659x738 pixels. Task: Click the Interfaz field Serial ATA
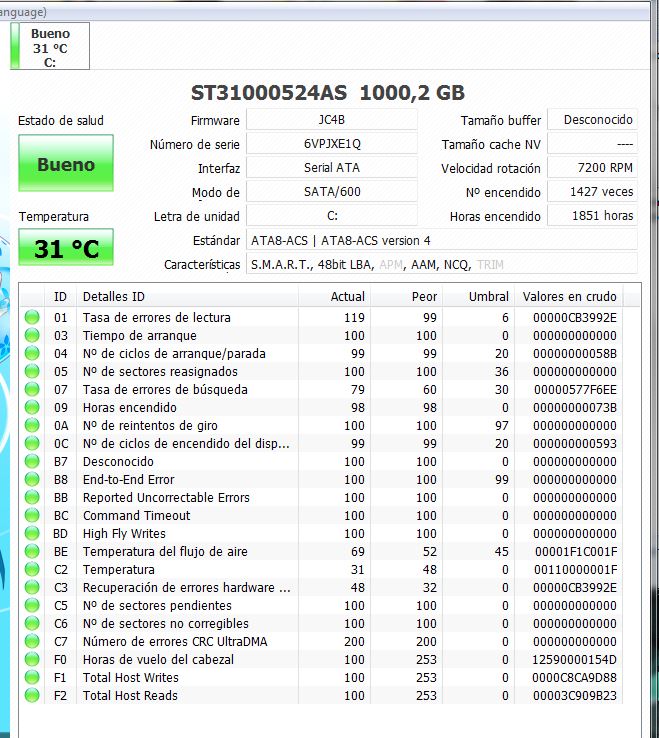click(332, 168)
